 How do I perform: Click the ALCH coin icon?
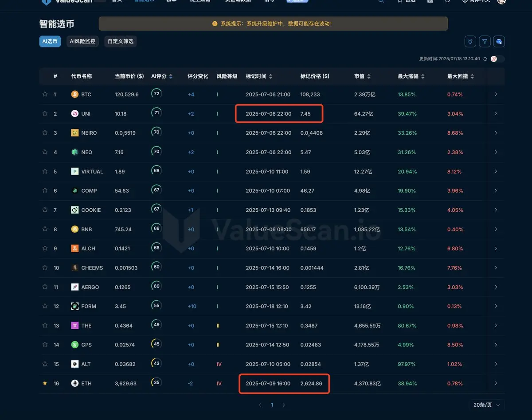pyautogui.click(x=75, y=249)
